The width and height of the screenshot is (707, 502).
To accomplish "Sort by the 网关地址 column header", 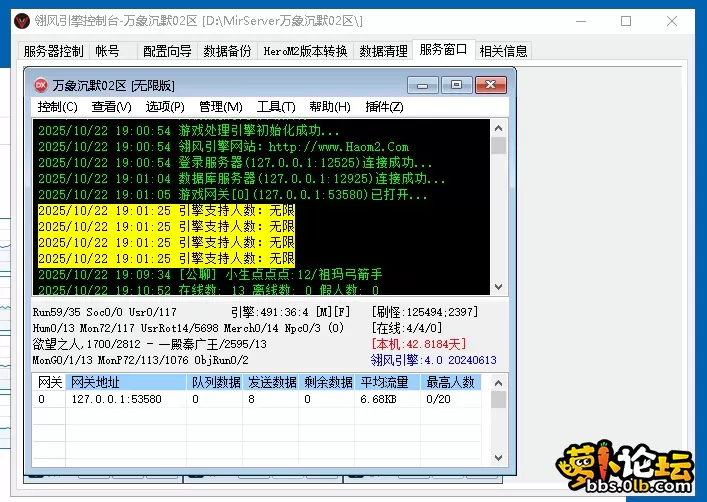I will (126, 382).
